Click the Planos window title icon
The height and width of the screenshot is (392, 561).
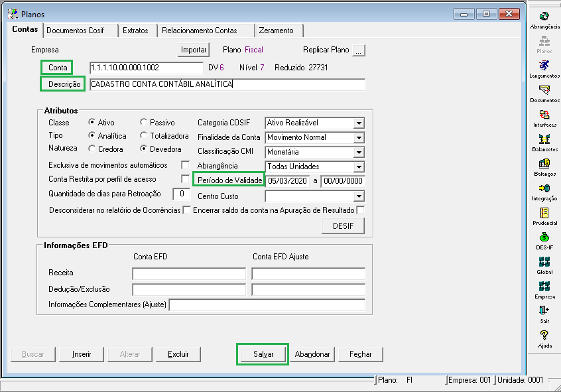click(13, 14)
